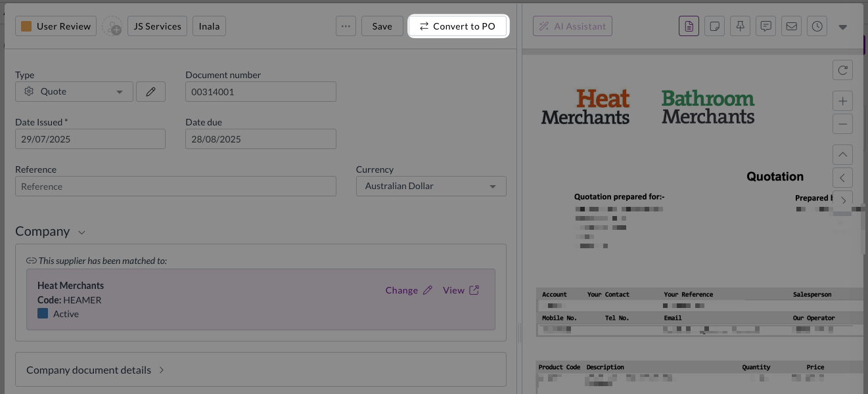Click the add assignee icon

point(112,26)
